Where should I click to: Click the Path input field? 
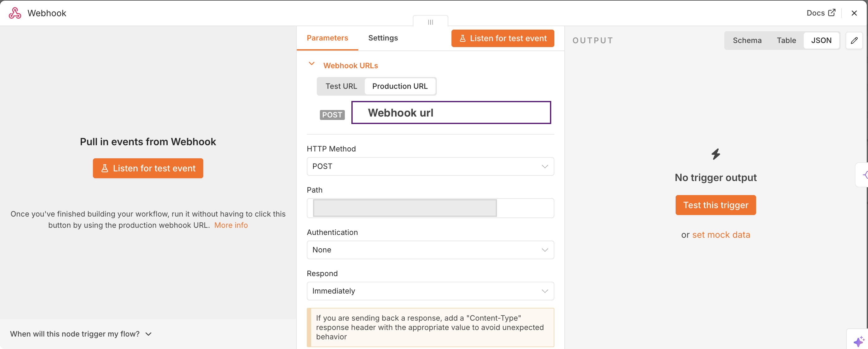[x=430, y=208]
